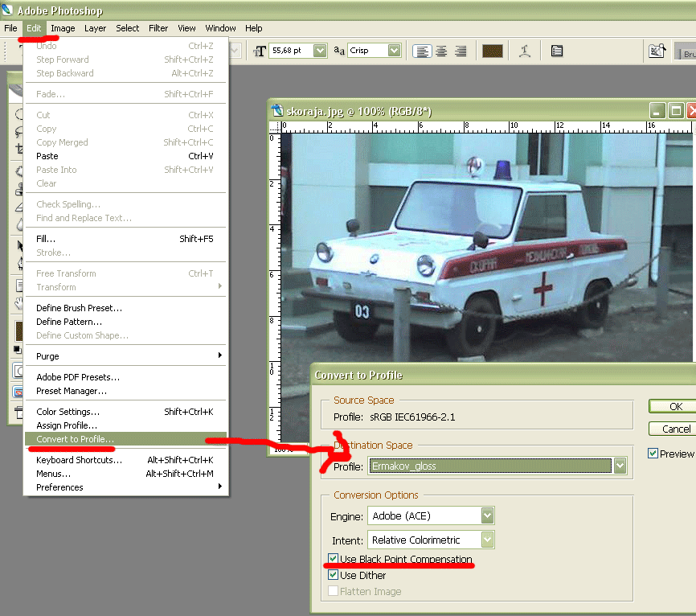The height and width of the screenshot is (616, 696).
Task: Click the Photoshop feather icon in title bar
Action: 7,9
